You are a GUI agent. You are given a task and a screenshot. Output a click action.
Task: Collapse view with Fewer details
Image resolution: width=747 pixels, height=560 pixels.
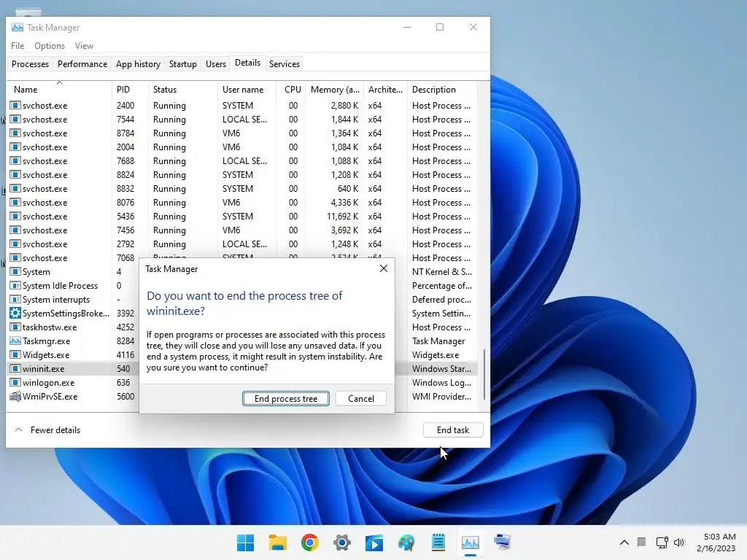(47, 430)
